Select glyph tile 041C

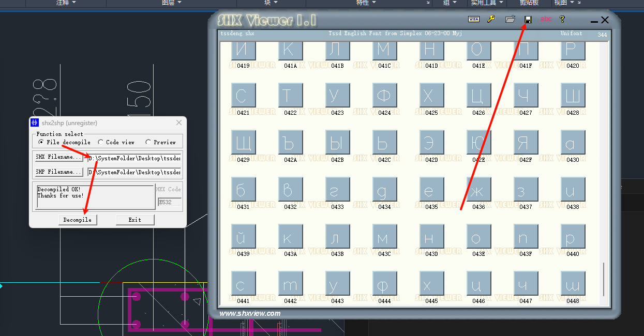click(x=384, y=51)
